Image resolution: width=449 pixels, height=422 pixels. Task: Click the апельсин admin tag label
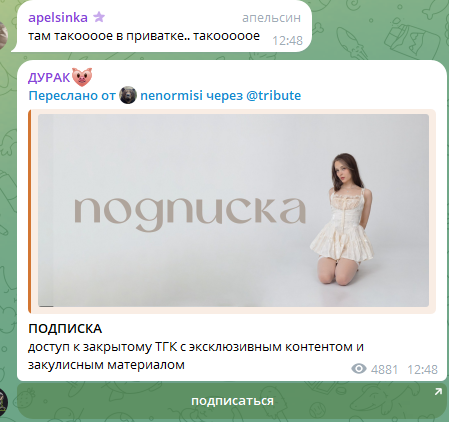click(271, 18)
